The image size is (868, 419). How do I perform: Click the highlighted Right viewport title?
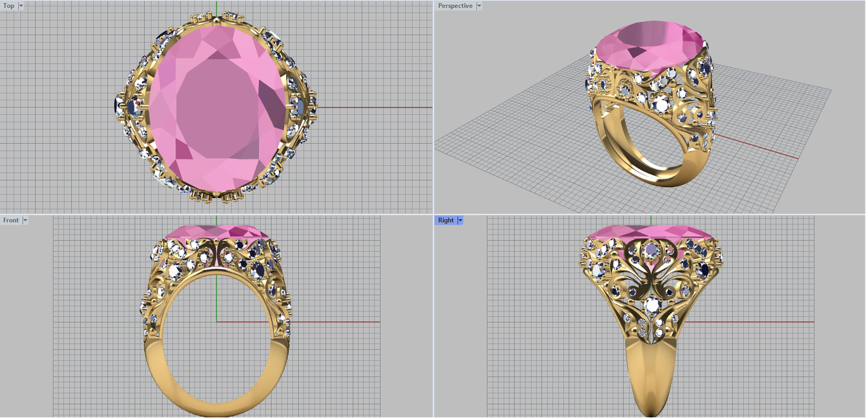pos(445,220)
